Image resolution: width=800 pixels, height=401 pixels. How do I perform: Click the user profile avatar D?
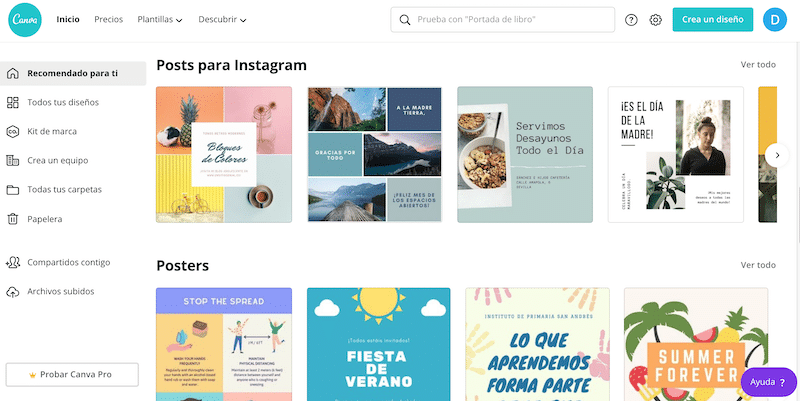[x=774, y=20]
